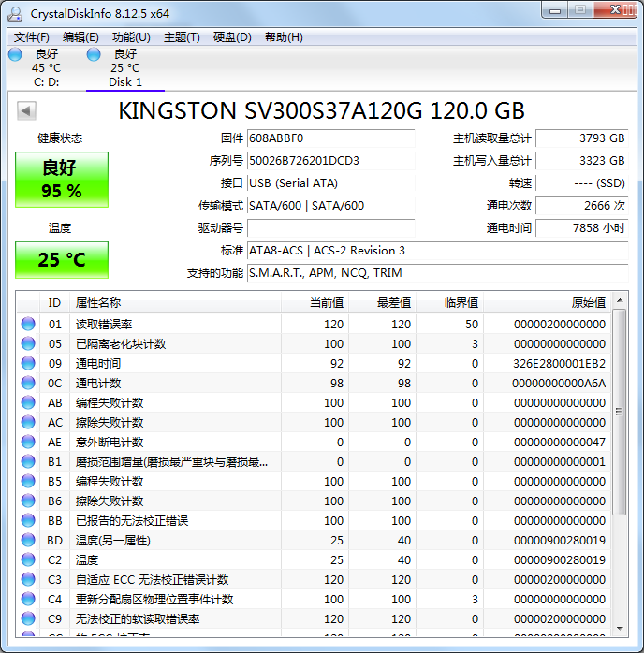Screen dimensions: 644x653
Task: Click status icon for 01 读取错误率
Action: coord(28,324)
